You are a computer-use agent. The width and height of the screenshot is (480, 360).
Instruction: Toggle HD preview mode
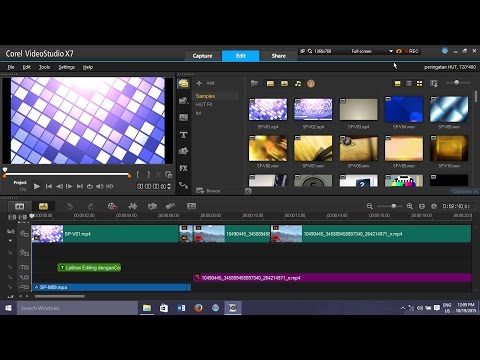pos(109,186)
